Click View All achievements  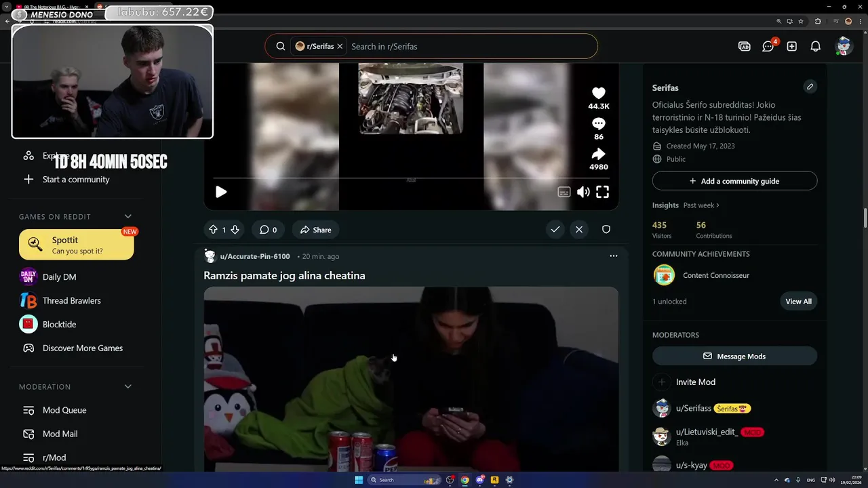(x=798, y=302)
